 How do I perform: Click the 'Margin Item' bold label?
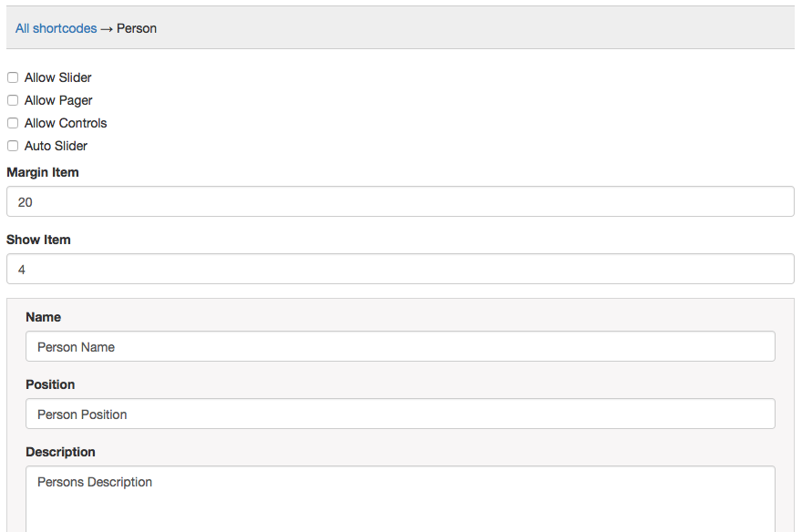[x=43, y=172]
